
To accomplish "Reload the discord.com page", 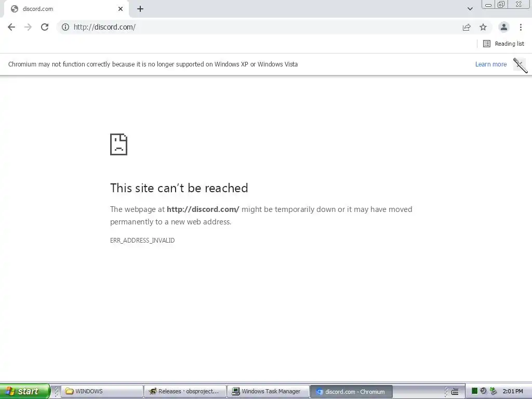I will click(45, 27).
